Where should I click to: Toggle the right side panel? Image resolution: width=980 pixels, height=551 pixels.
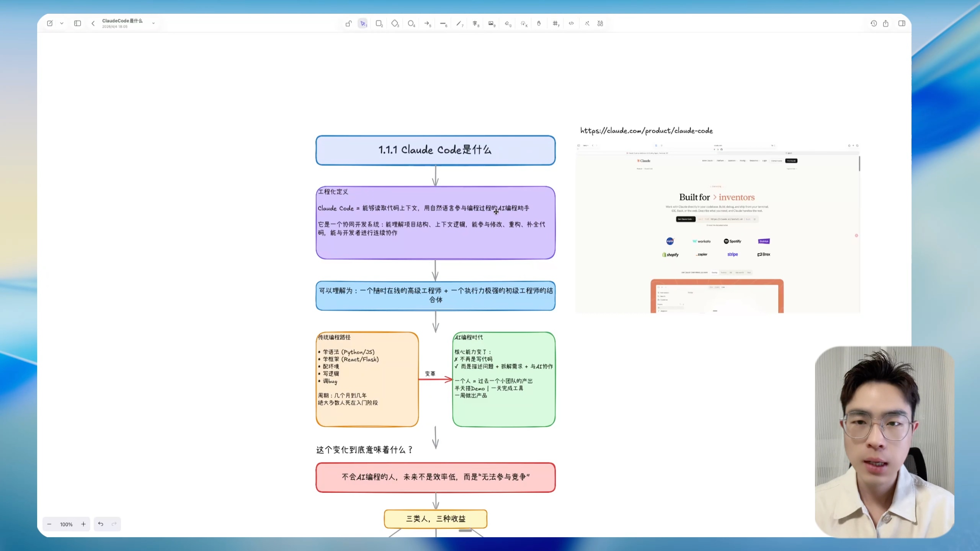tap(902, 23)
